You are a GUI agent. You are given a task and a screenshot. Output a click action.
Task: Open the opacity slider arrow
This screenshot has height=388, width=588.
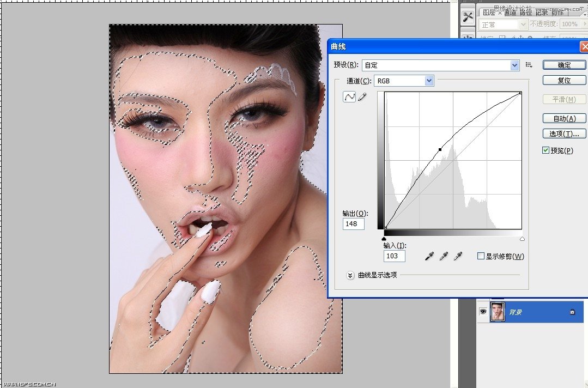click(x=585, y=24)
